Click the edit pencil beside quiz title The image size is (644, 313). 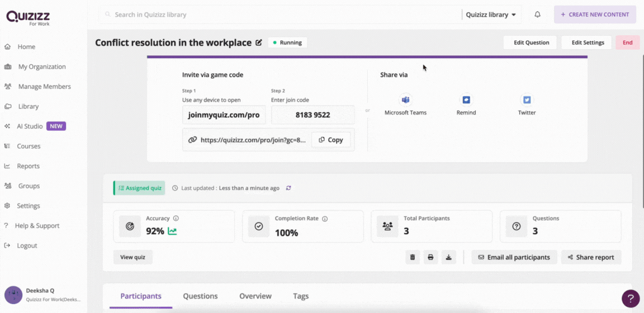[x=259, y=42]
